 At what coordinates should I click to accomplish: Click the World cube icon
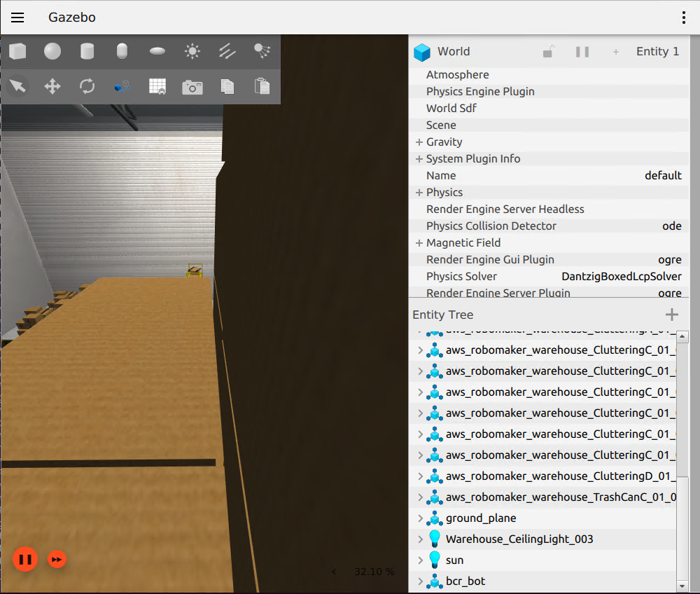[422, 53]
